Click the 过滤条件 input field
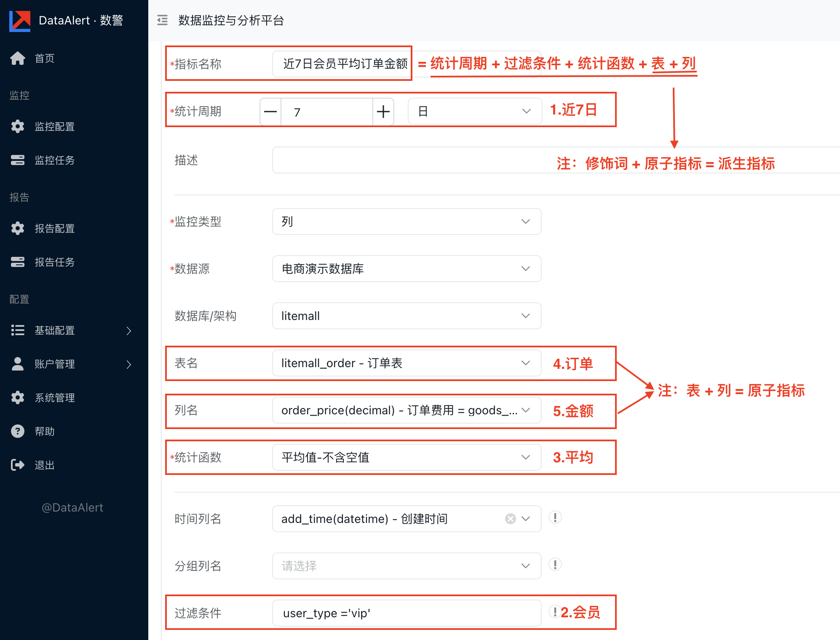The height and width of the screenshot is (640, 840). tap(407, 613)
